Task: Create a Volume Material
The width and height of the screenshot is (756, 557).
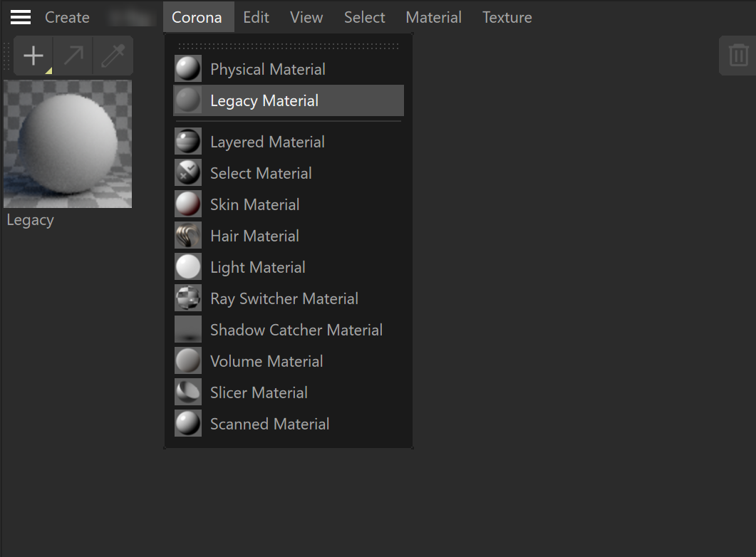Action: 289,361
